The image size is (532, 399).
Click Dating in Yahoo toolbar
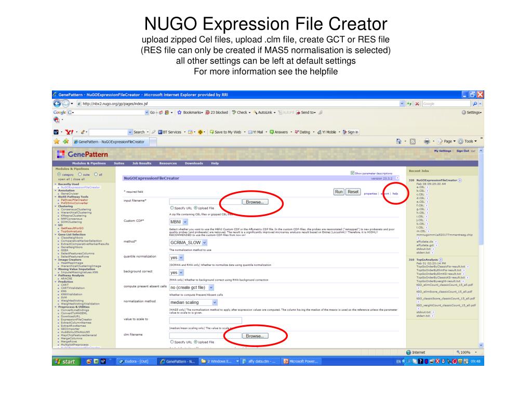(302, 132)
